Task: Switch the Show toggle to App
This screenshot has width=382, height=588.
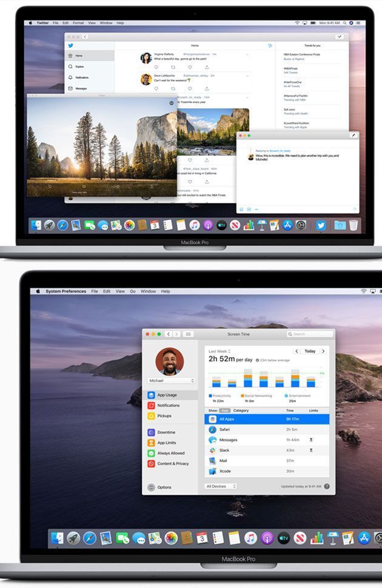Action: (224, 411)
